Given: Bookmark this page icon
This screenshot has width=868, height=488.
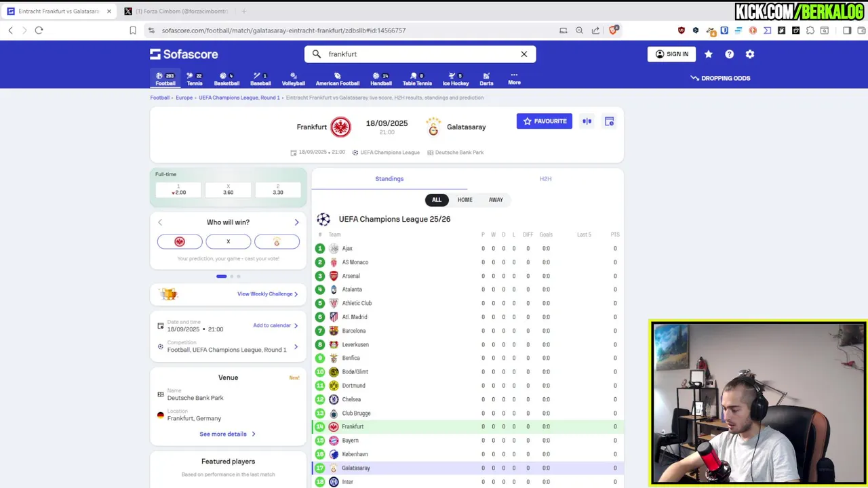Looking at the screenshot, I should click(133, 30).
